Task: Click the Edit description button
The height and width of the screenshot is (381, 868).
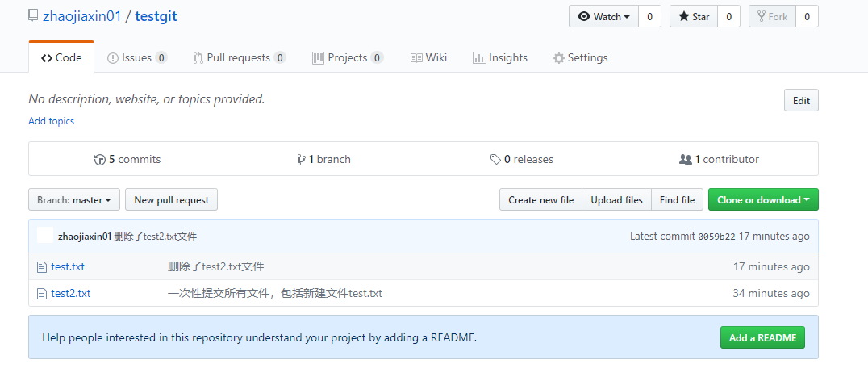Action: [x=801, y=100]
